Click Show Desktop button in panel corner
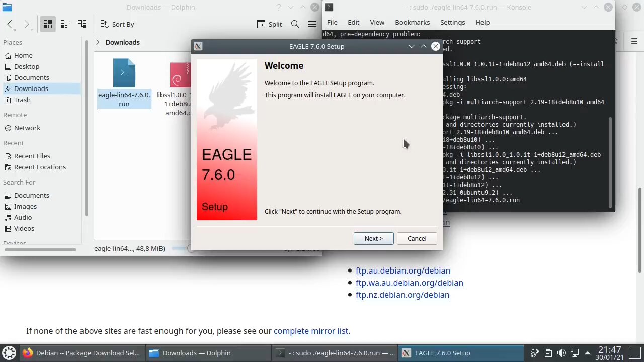The height and width of the screenshot is (362, 644). (635, 353)
